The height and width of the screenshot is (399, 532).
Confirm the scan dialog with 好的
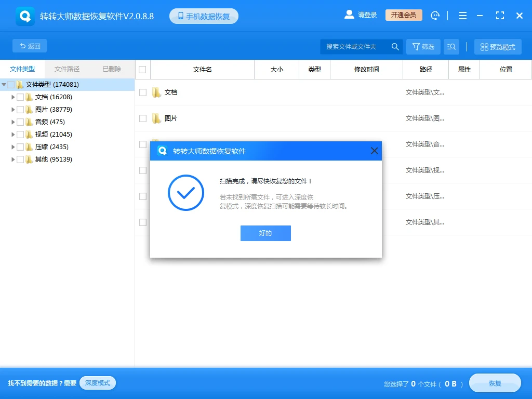point(265,233)
